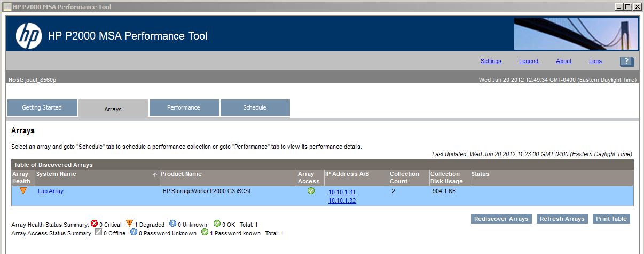Click the HP StorageWorks P2000 G3 iSCSI cell
This screenshot has height=254, width=644.
pos(206,191)
